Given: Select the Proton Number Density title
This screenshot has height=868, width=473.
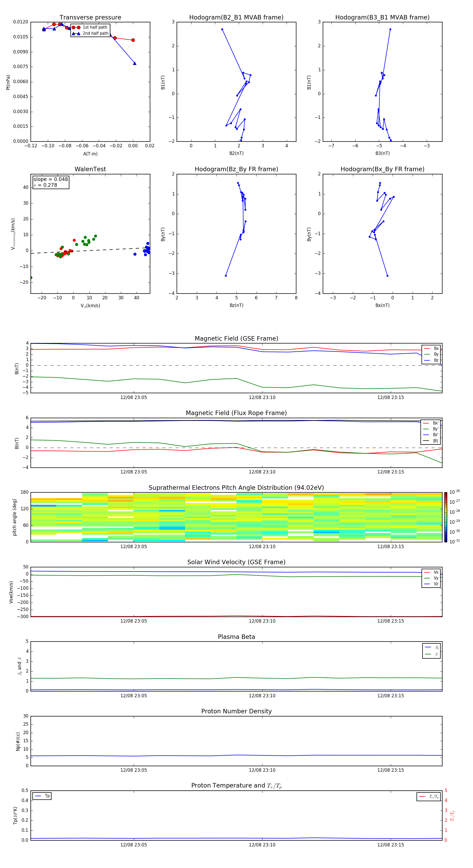Looking at the screenshot, I should pos(236,711).
